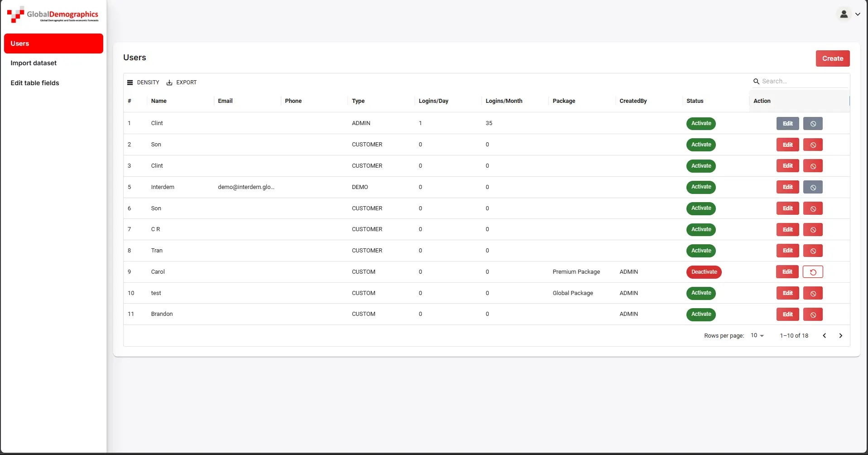Click the Export toolbar button
This screenshot has height=455, width=868.
(x=182, y=82)
